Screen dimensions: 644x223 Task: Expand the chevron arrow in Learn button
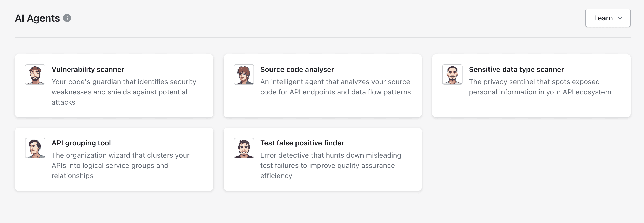coord(620,18)
